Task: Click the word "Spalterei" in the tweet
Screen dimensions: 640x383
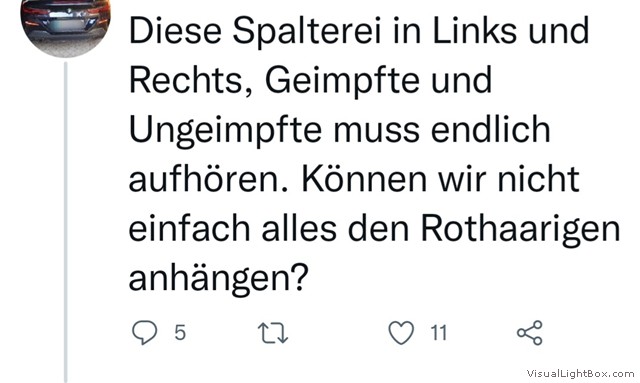Action: tap(307, 32)
